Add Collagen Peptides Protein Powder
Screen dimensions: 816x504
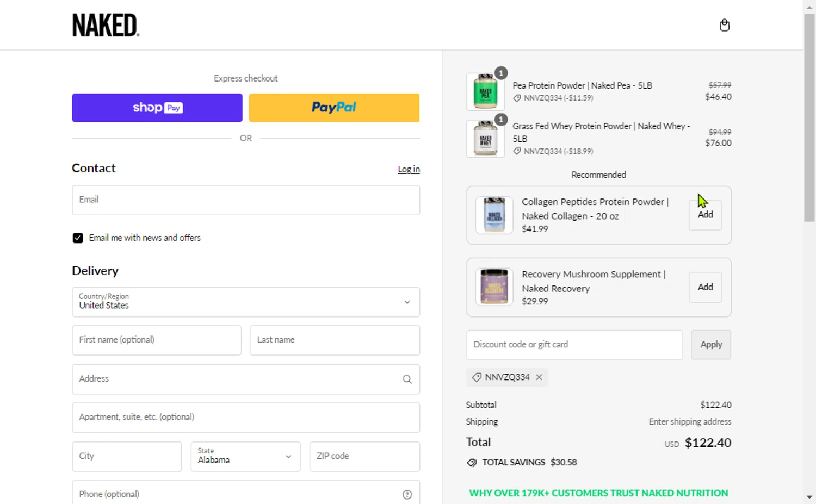pos(705,215)
